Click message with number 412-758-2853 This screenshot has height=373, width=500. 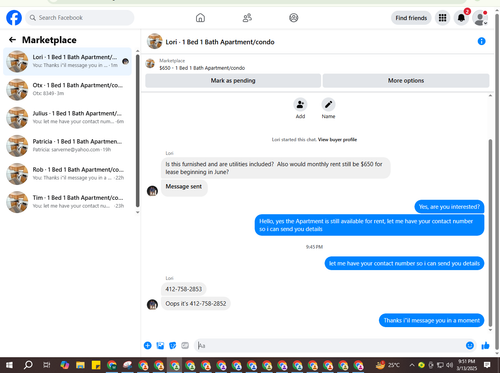click(x=184, y=289)
